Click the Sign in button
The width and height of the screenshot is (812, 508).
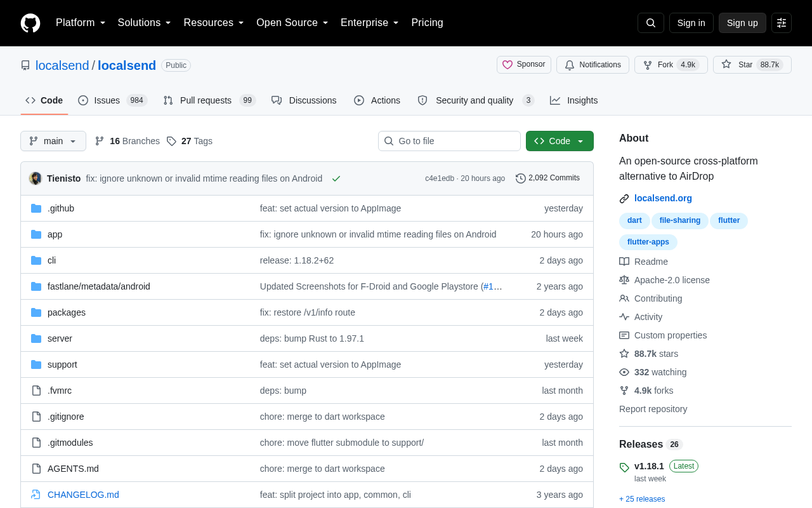pyautogui.click(x=691, y=23)
